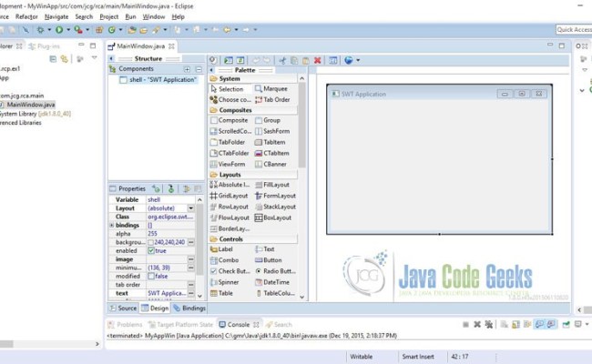Click the background color swatch 240,240,240
Image resolution: width=592 pixels, height=364 pixels.
click(151, 242)
